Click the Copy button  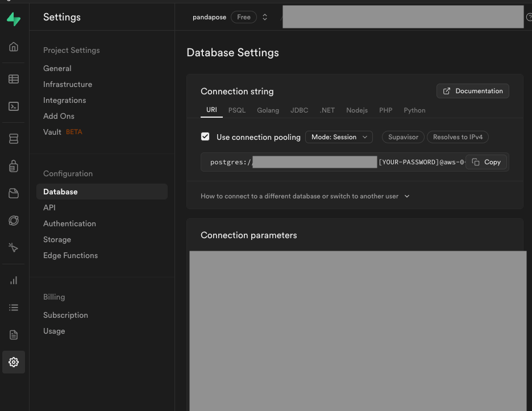(x=486, y=162)
